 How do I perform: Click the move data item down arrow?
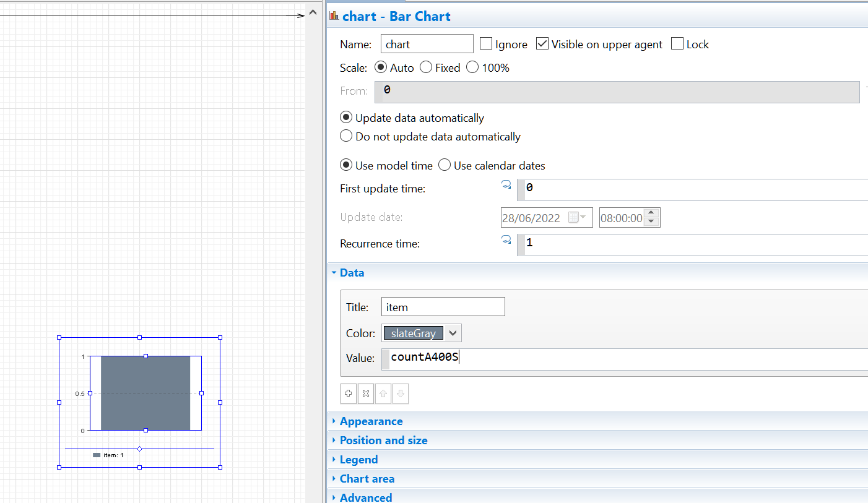[x=400, y=393]
